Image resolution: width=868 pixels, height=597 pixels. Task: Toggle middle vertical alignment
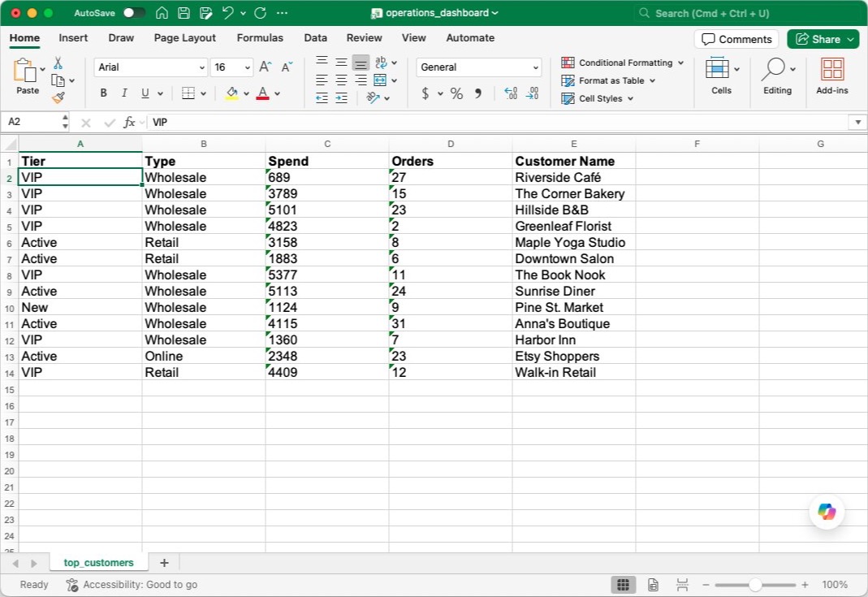(x=342, y=62)
